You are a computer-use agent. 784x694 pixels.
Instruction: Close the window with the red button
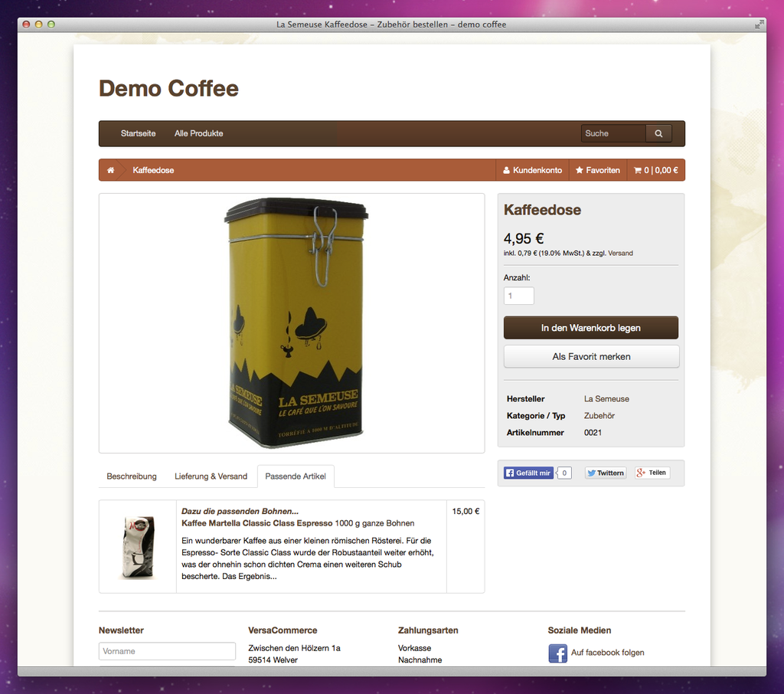(27, 24)
